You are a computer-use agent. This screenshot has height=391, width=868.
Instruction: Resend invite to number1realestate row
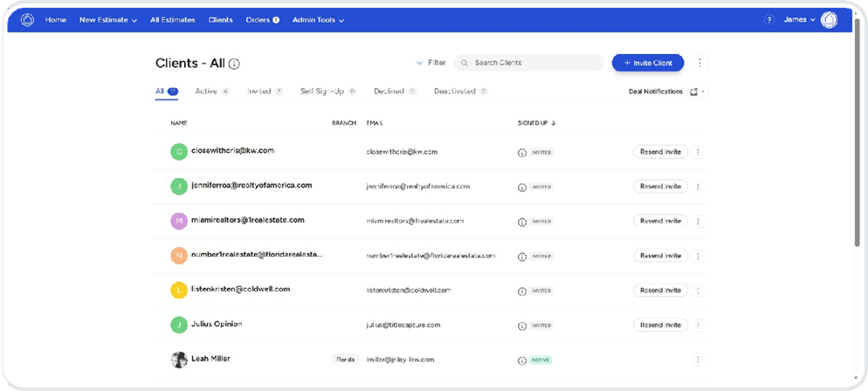(660, 256)
